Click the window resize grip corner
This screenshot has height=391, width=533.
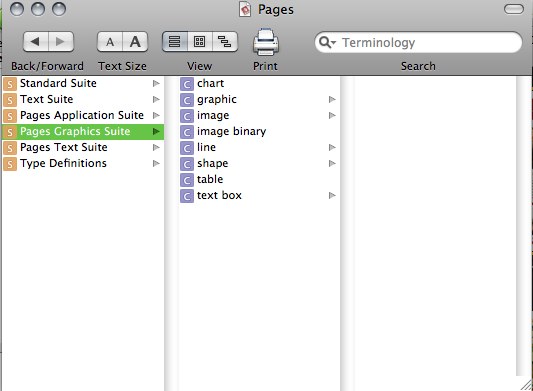[526, 385]
